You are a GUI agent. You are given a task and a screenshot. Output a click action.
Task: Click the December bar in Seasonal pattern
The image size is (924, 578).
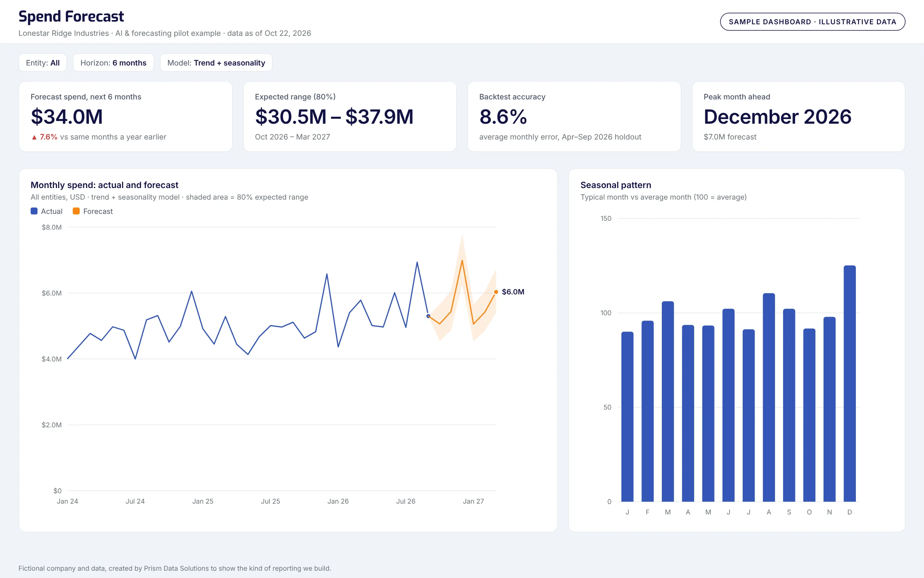850,383
